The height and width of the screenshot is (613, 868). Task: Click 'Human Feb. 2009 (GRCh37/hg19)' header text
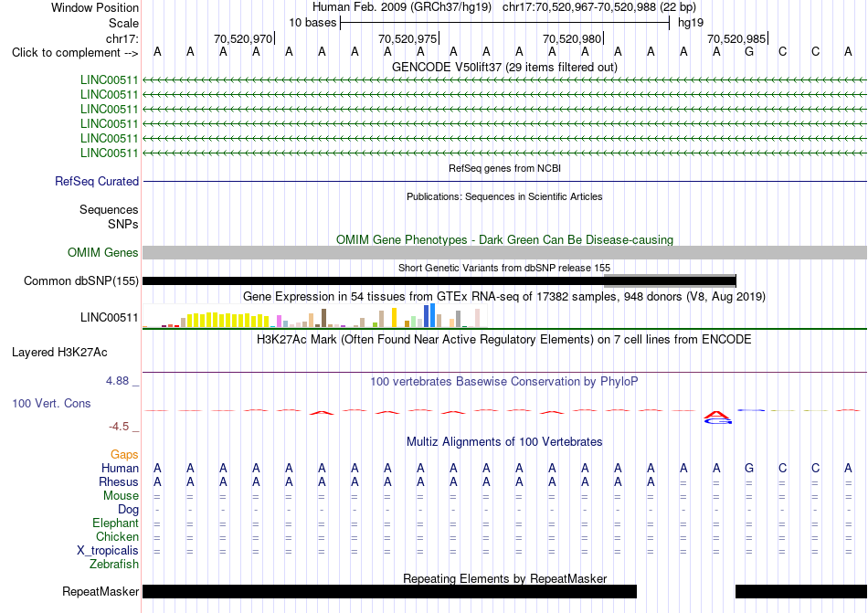pyautogui.click(x=402, y=7)
